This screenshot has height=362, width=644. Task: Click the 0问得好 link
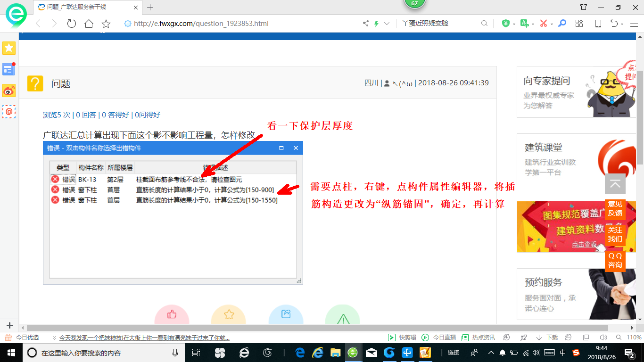click(x=148, y=115)
